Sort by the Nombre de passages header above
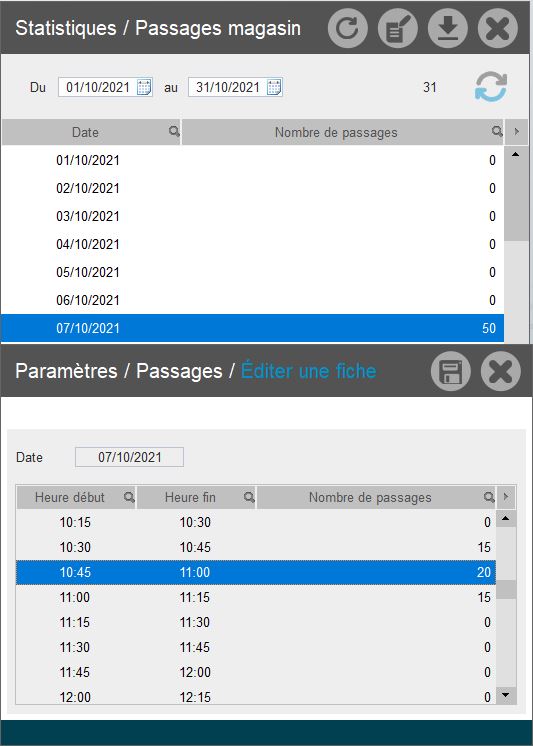 point(336,132)
